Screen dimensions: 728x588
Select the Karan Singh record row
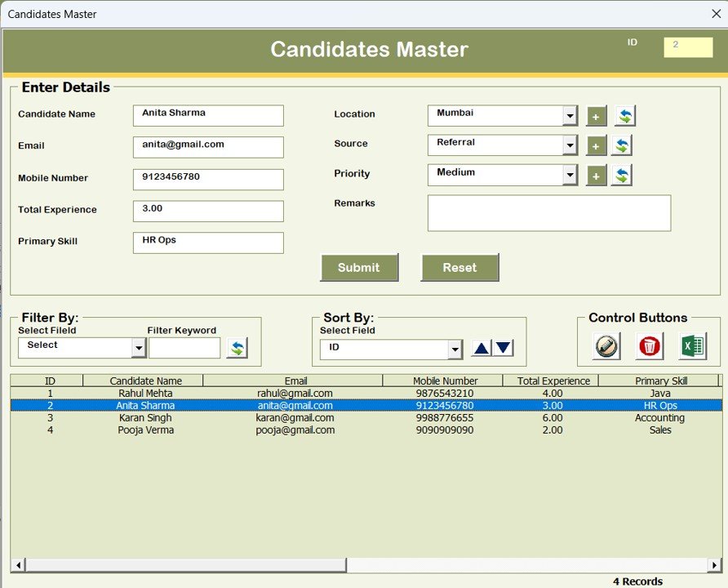tap(245, 417)
